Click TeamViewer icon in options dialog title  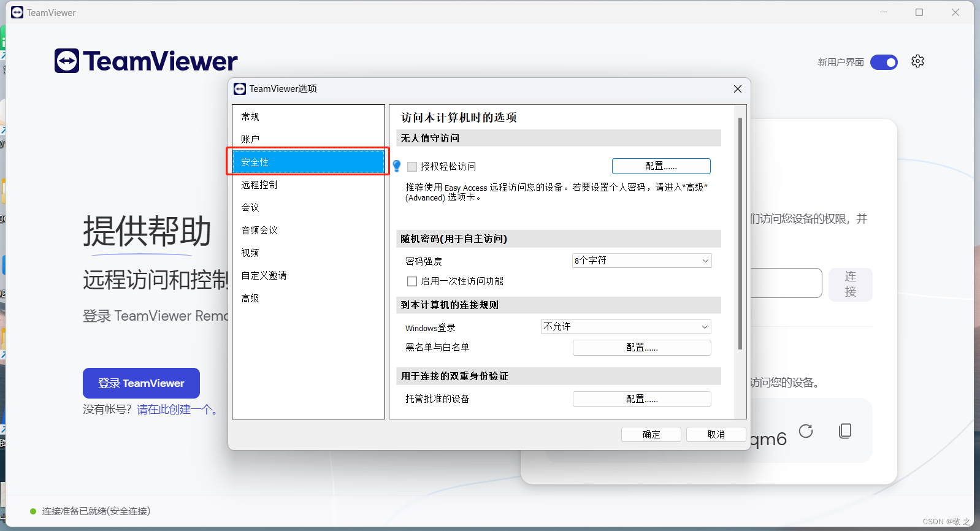pos(240,89)
